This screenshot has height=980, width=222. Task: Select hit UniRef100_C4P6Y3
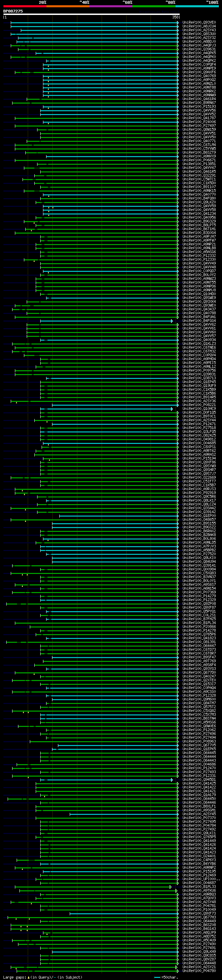[x=199, y=860]
